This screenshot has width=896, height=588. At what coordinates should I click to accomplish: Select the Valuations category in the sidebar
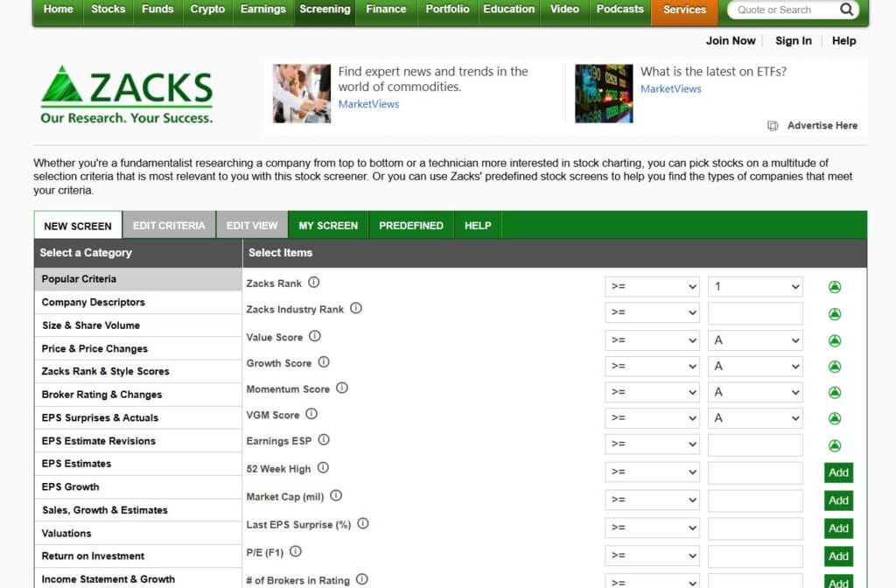tap(66, 532)
